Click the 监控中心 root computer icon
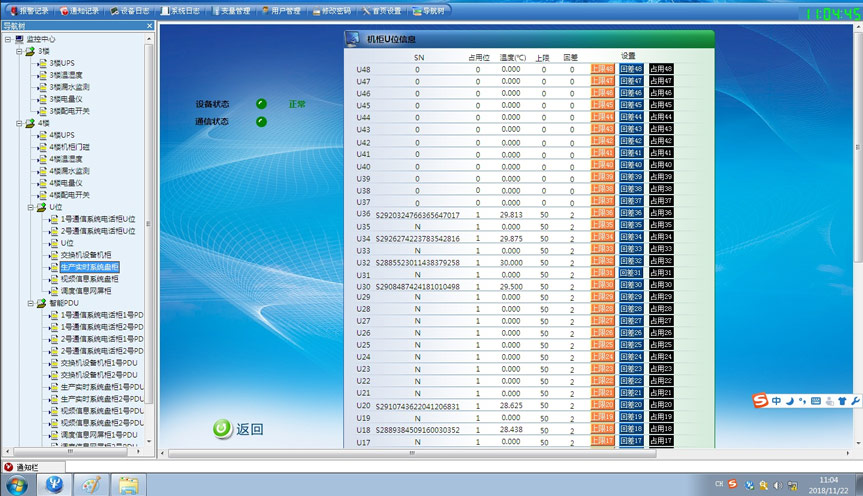 pyautogui.click(x=18, y=39)
